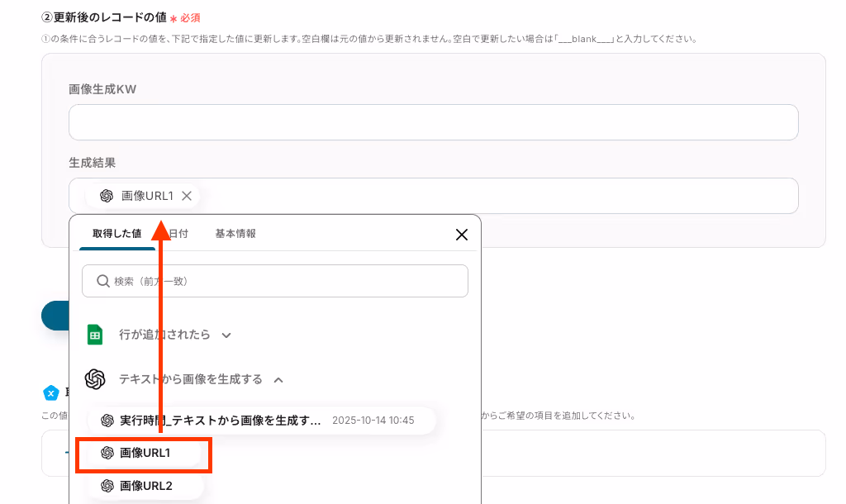Select the 実行時間_テキストから画像を生成す… item
Viewport: 846px width, 504px height.
262,421
